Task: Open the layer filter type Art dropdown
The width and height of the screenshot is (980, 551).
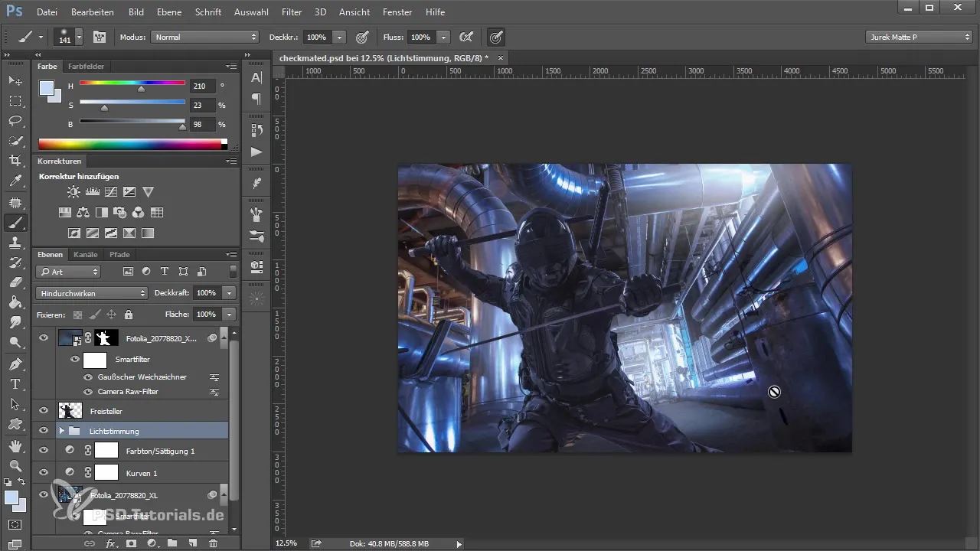Action: pos(68,272)
